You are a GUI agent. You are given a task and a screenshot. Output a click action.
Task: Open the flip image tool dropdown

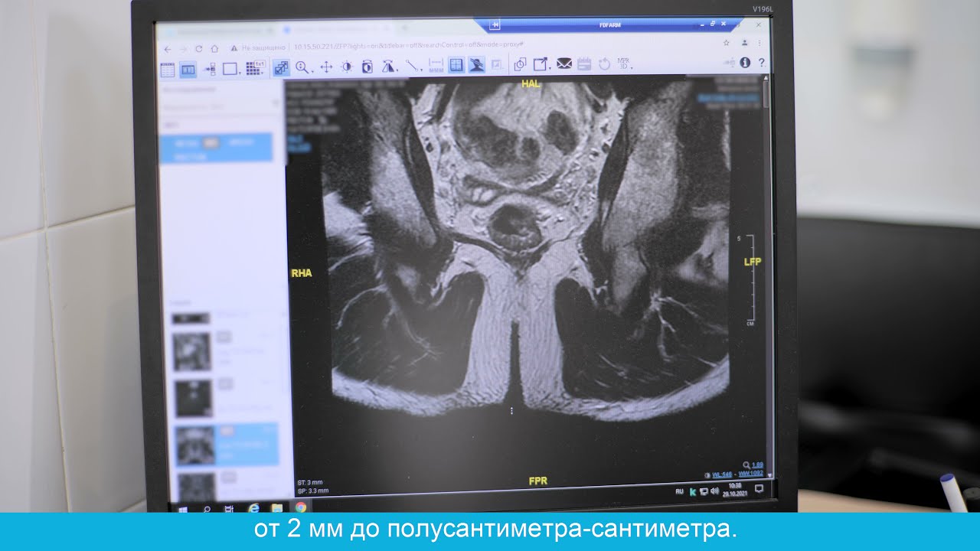click(x=390, y=66)
